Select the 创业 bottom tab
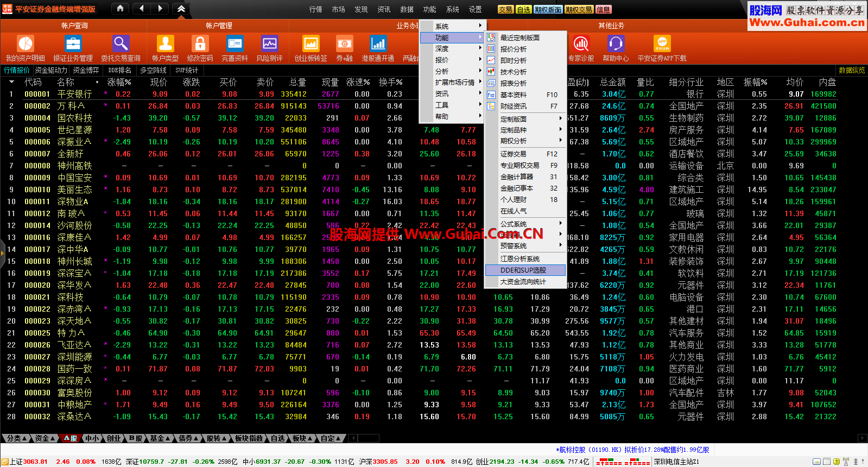This screenshot has height=467, width=868. [113, 438]
